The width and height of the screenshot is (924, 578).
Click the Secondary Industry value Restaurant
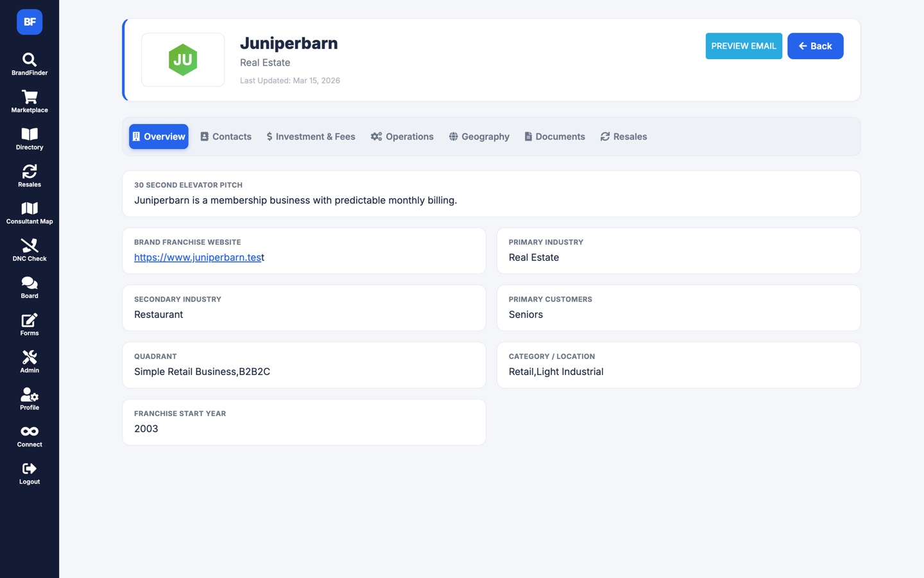click(x=158, y=315)
